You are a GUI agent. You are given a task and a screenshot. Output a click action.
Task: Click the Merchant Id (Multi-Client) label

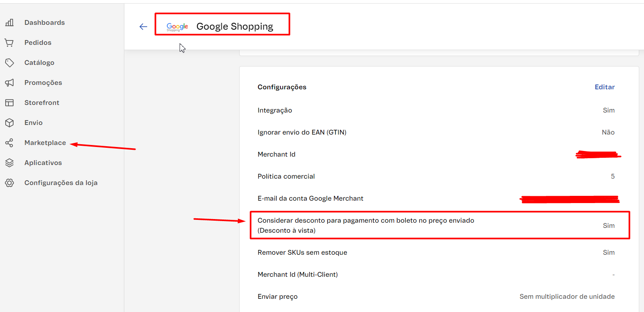coord(298,274)
